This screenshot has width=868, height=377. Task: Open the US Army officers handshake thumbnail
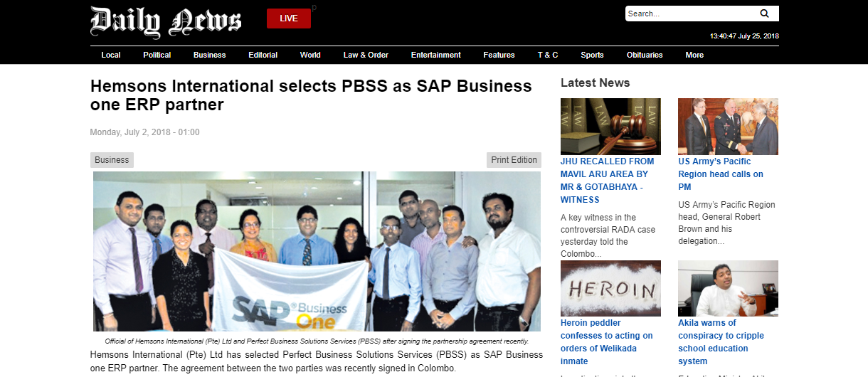click(x=728, y=126)
